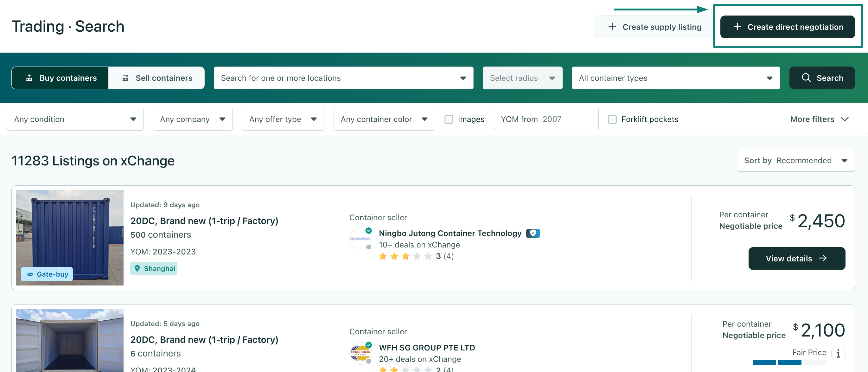Image resolution: width=868 pixels, height=372 pixels.
Task: Click the 500 containers text
Action: coord(160,235)
